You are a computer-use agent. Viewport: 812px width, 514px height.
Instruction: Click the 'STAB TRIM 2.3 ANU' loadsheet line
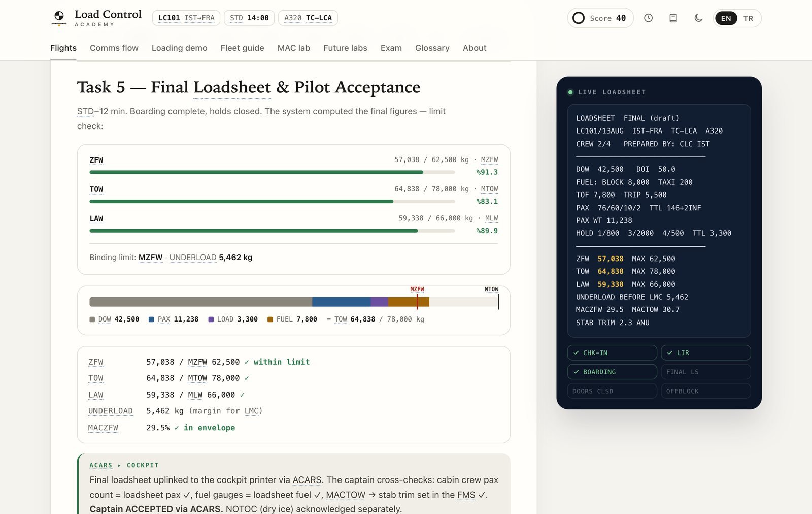coord(613,323)
